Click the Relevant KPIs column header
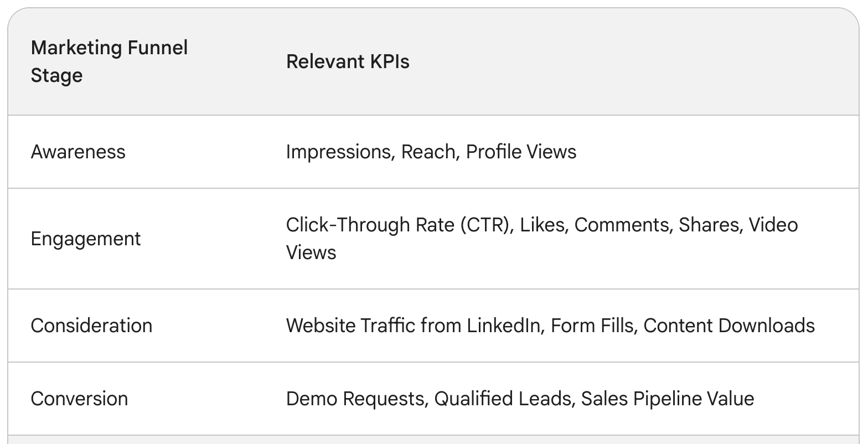The height and width of the screenshot is (444, 868). (x=348, y=61)
